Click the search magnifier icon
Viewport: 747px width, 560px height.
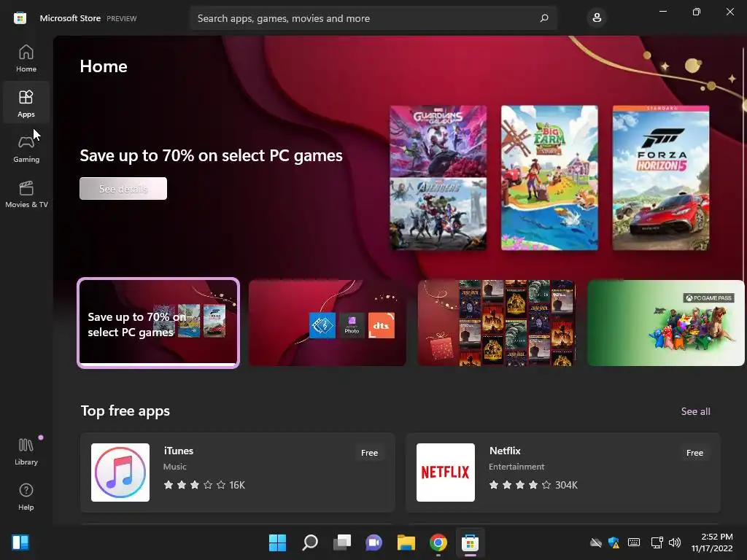(x=544, y=18)
